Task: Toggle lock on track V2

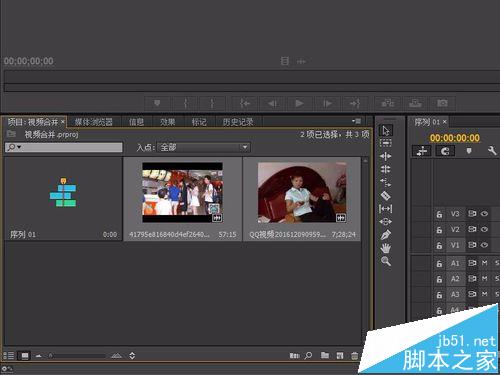Action: click(x=439, y=230)
